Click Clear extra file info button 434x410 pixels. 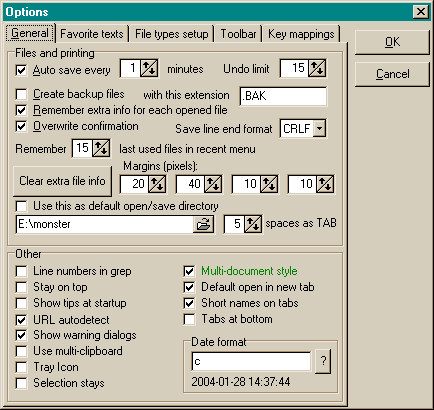coord(62,181)
